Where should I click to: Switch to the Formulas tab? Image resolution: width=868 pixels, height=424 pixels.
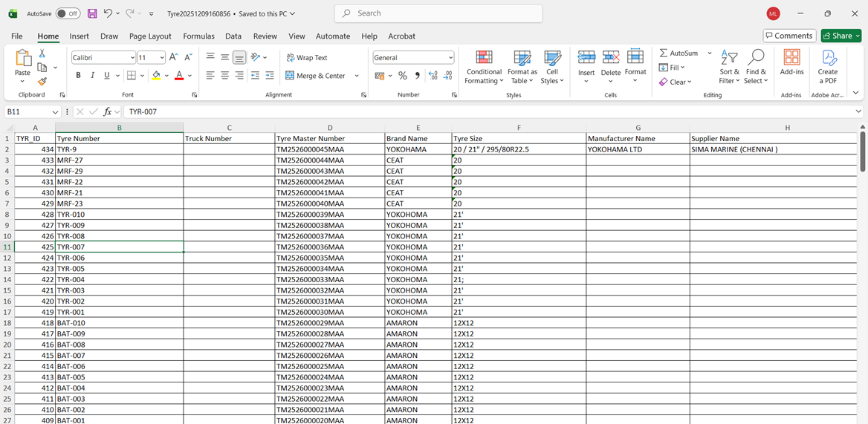click(198, 36)
